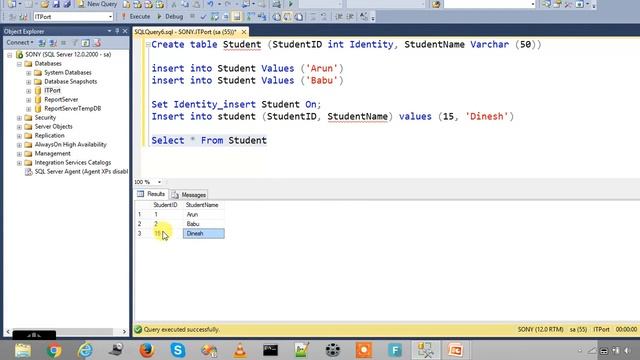Switch to the Messages tab
Viewport: 640px width, 360px height.
pos(189,195)
